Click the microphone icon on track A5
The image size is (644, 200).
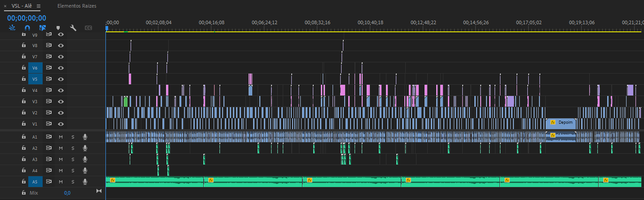click(85, 182)
